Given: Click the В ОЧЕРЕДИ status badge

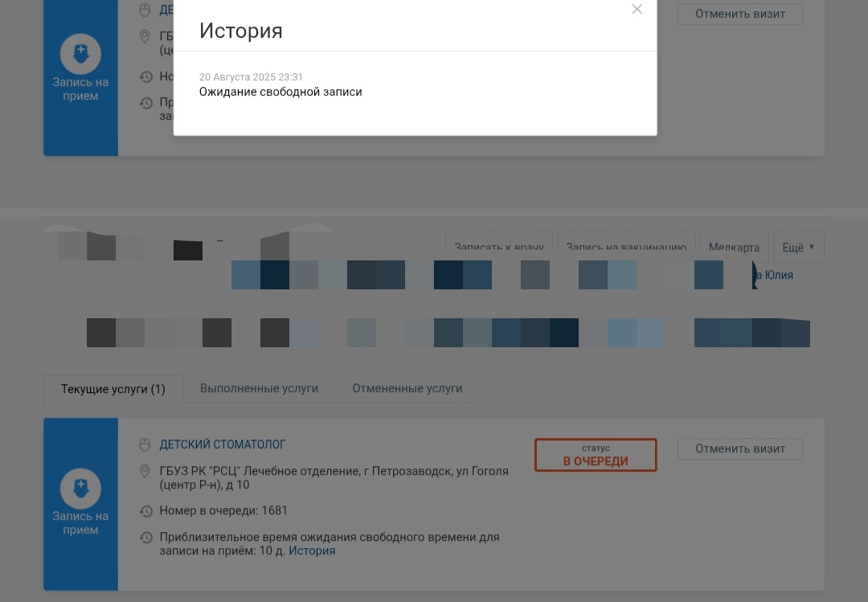Looking at the screenshot, I should [x=596, y=455].
